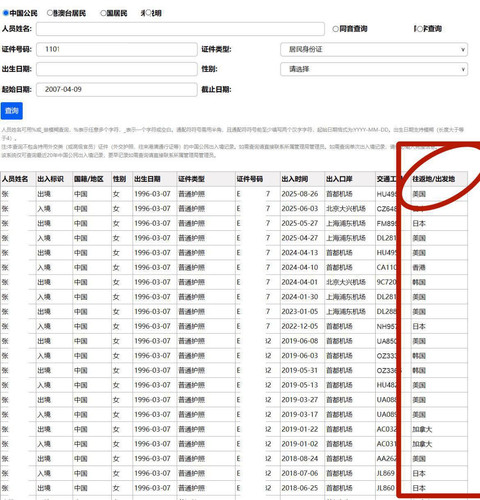Select the 2023-01-05 date cell

tap(300, 311)
